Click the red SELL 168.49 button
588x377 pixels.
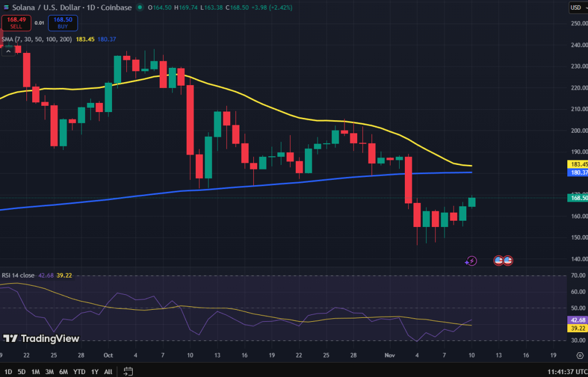pyautogui.click(x=16, y=23)
